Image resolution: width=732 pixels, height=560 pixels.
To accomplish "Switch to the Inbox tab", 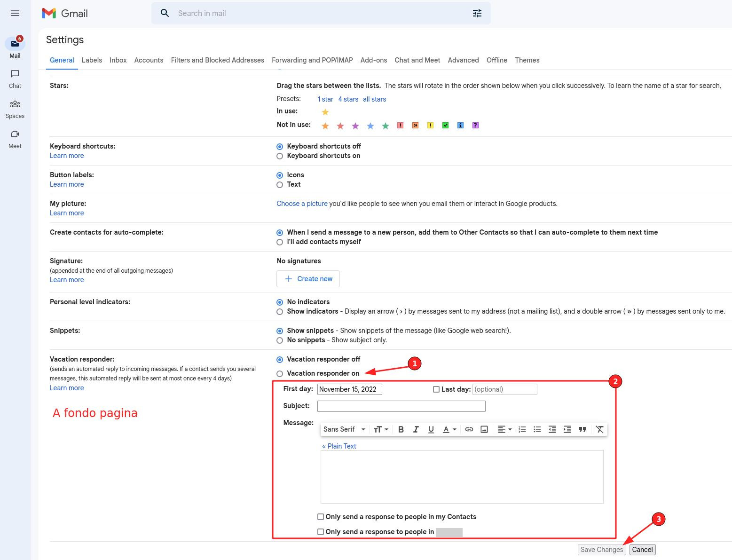I will (x=118, y=60).
